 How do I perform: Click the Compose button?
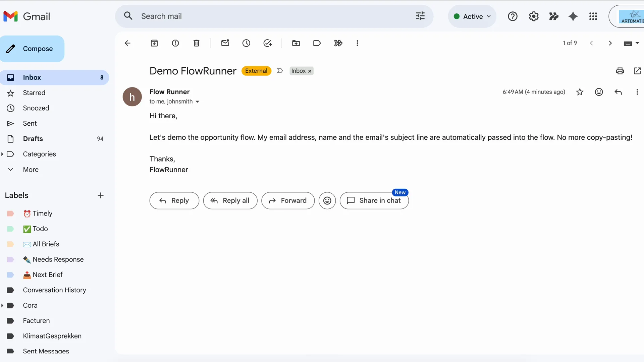click(x=32, y=49)
